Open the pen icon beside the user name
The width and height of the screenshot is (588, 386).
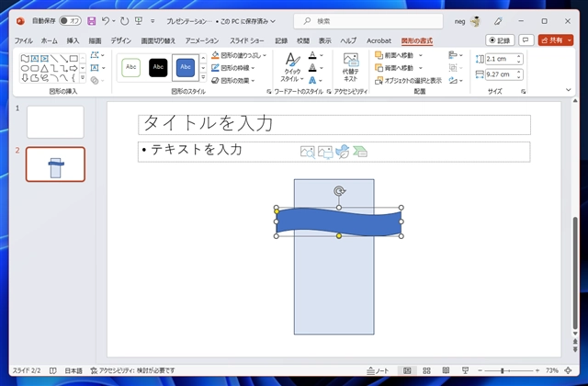click(x=498, y=21)
